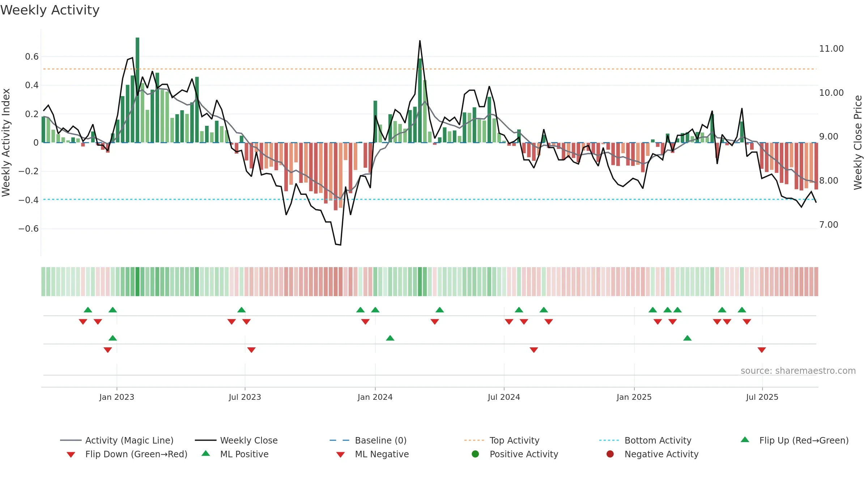Click the Jul 2023 x-axis label

(245, 397)
